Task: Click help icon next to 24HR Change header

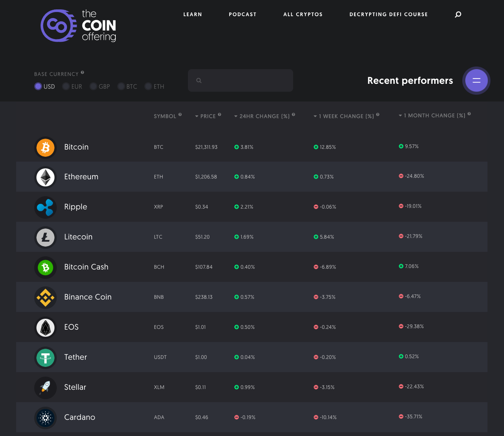Action: pyautogui.click(x=294, y=115)
